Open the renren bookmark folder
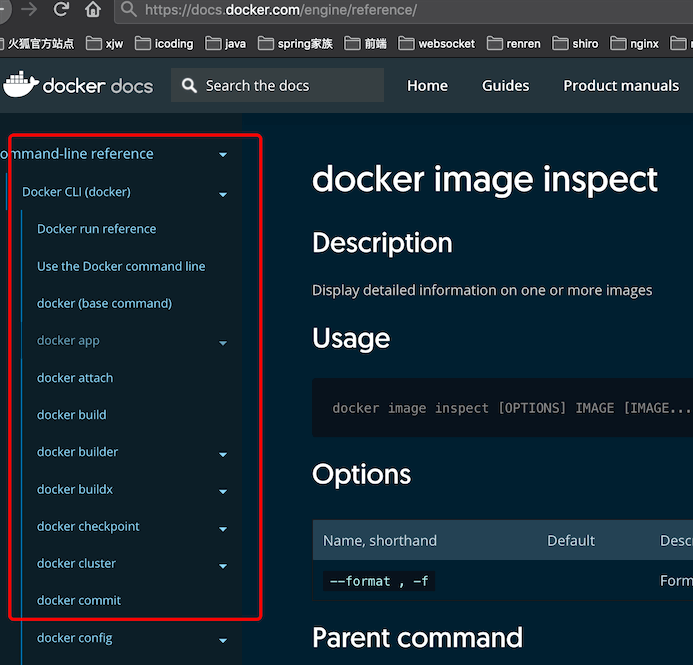This screenshot has height=665, width=693. (514, 43)
